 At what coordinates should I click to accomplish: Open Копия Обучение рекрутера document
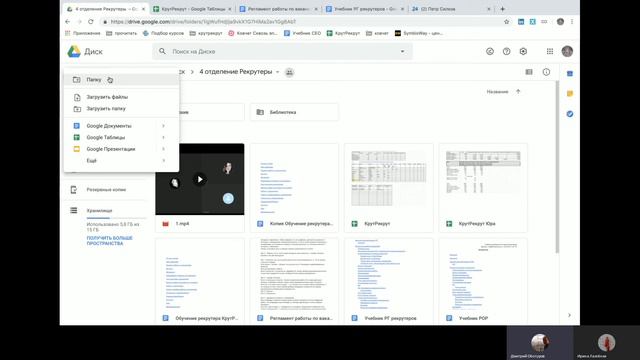(x=294, y=188)
